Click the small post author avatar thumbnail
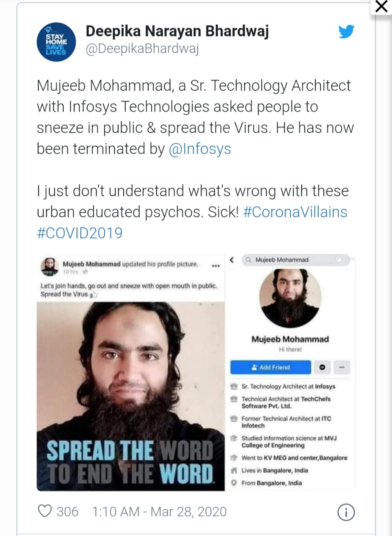Image resolution: width=392 pixels, height=536 pixels. coord(49,267)
